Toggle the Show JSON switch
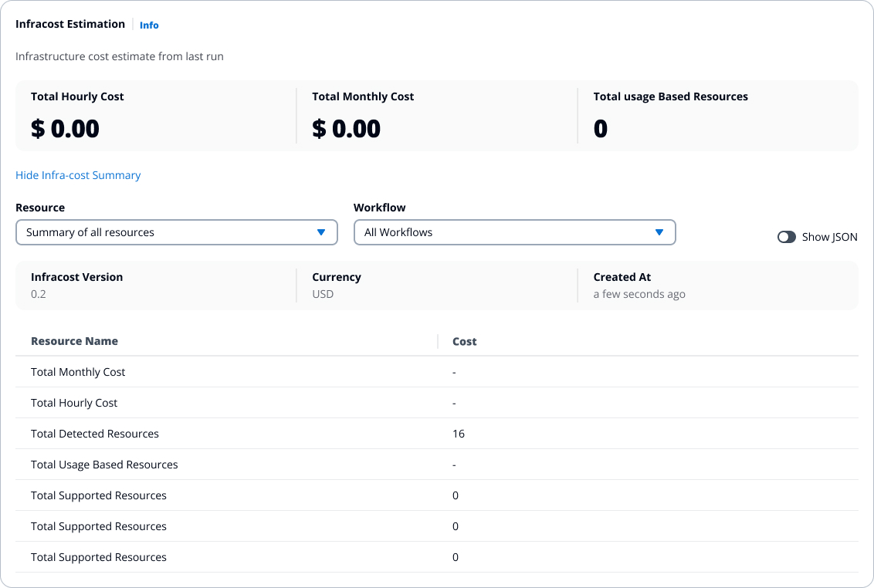Image resolution: width=874 pixels, height=588 pixels. click(786, 237)
